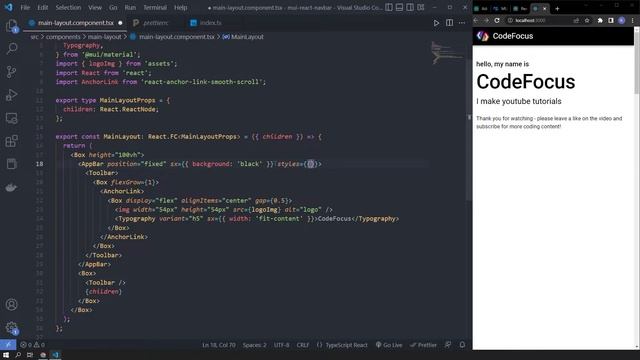This screenshot has width=640, height=360.
Task: Split the editor to the right
Action: [x=449, y=23]
